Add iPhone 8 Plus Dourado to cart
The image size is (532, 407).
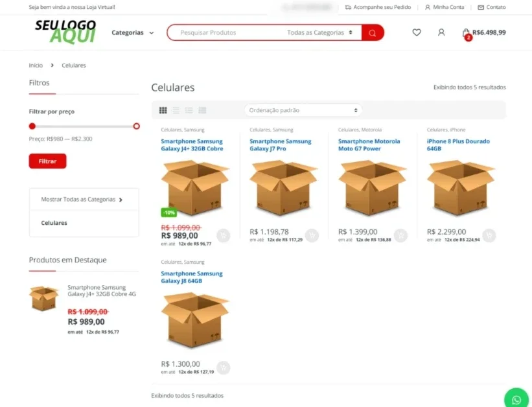489,235
